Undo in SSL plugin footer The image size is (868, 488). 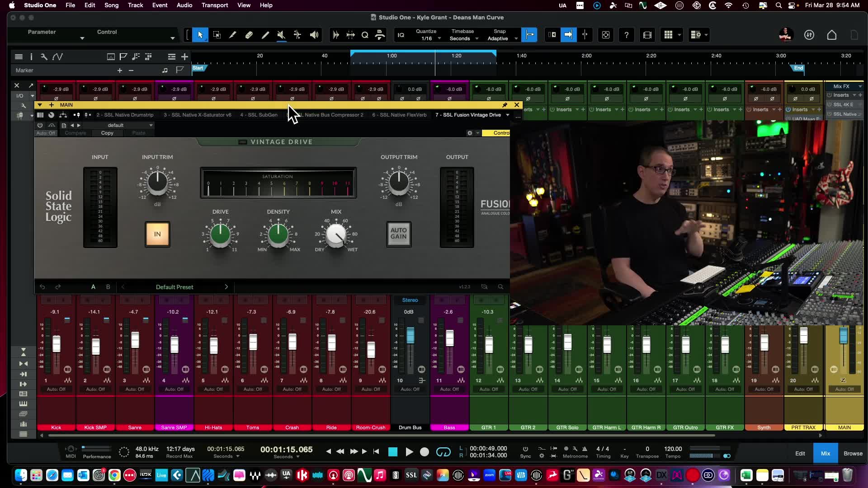tap(42, 287)
